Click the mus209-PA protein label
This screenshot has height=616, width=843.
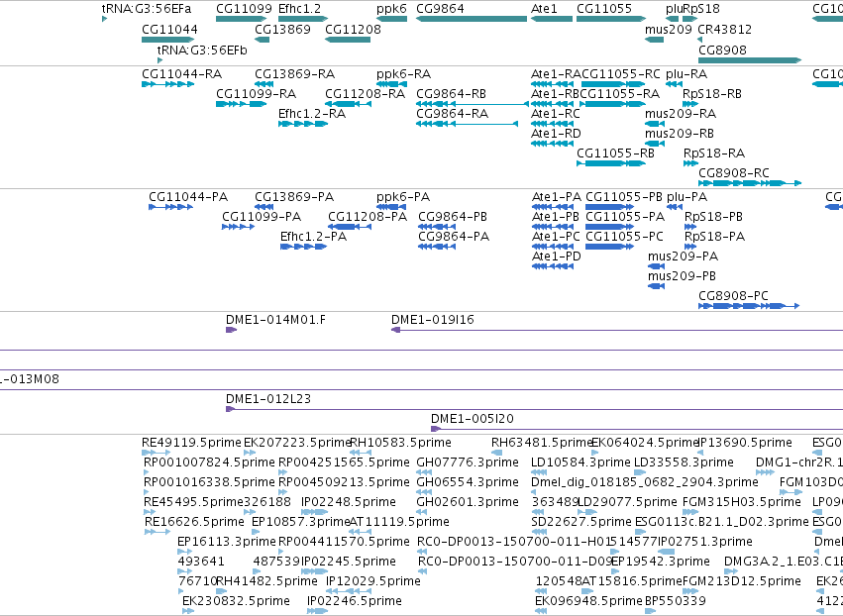pyautogui.click(x=683, y=257)
